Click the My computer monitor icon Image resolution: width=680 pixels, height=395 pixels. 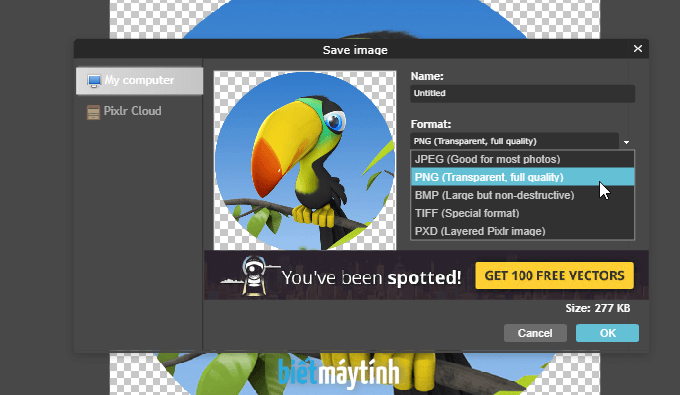click(x=94, y=81)
